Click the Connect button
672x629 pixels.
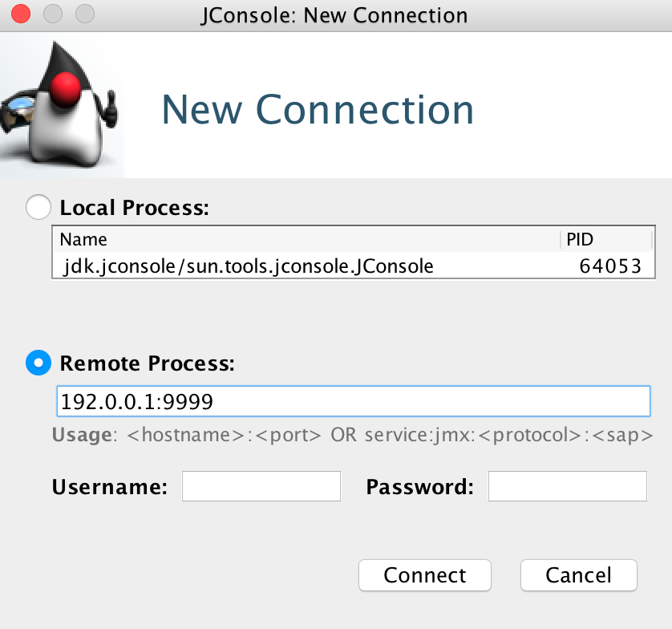click(424, 575)
